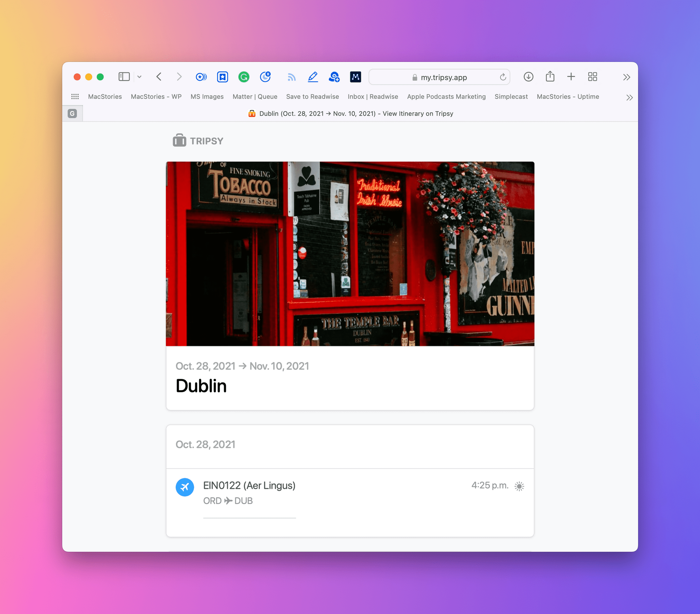Click the Tripsy suitcase logo
This screenshot has width=700, height=614.
pyautogui.click(x=179, y=141)
